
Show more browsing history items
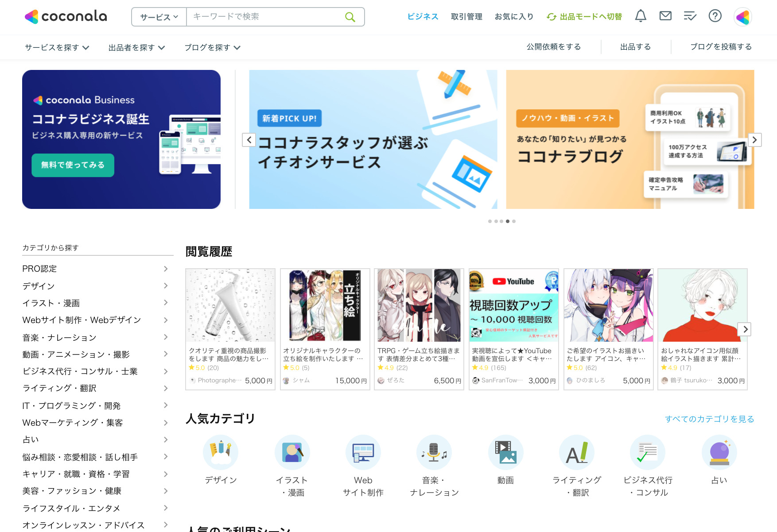(x=745, y=329)
